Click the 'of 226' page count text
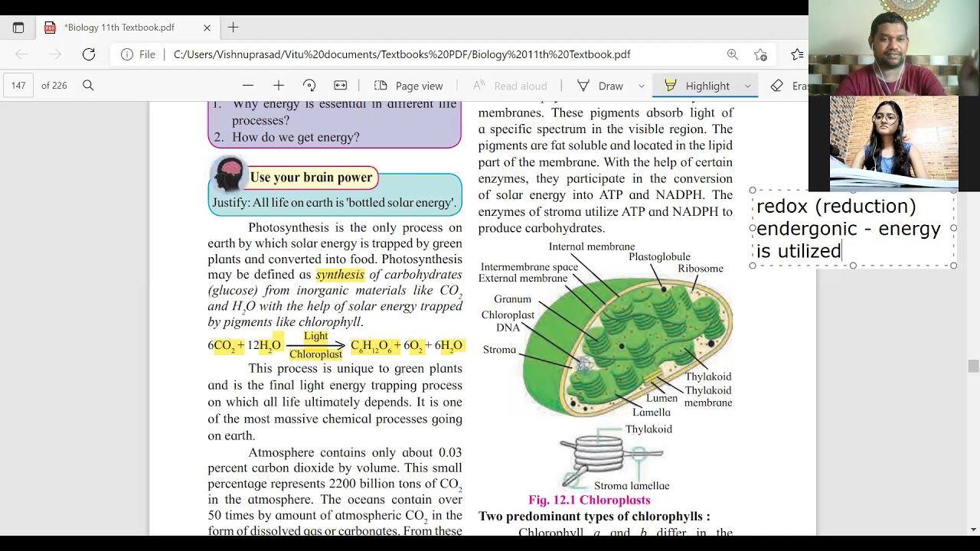 pyautogui.click(x=54, y=86)
